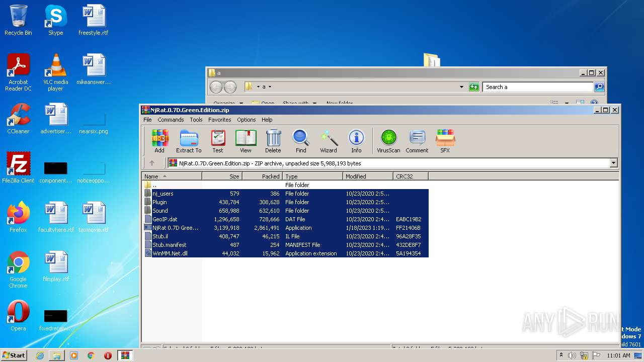The image size is (644, 362).
Task: Open CCleaner desktop shortcut
Action: (18, 119)
